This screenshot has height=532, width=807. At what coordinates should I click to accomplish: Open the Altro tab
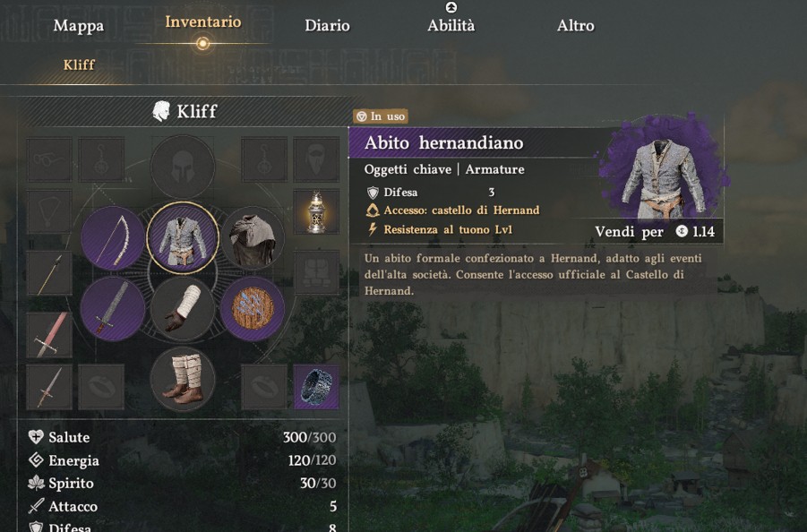click(x=575, y=25)
